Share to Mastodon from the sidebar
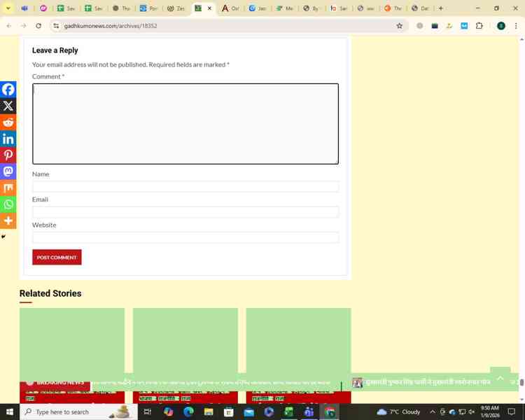The height and width of the screenshot is (420, 525). [8, 171]
